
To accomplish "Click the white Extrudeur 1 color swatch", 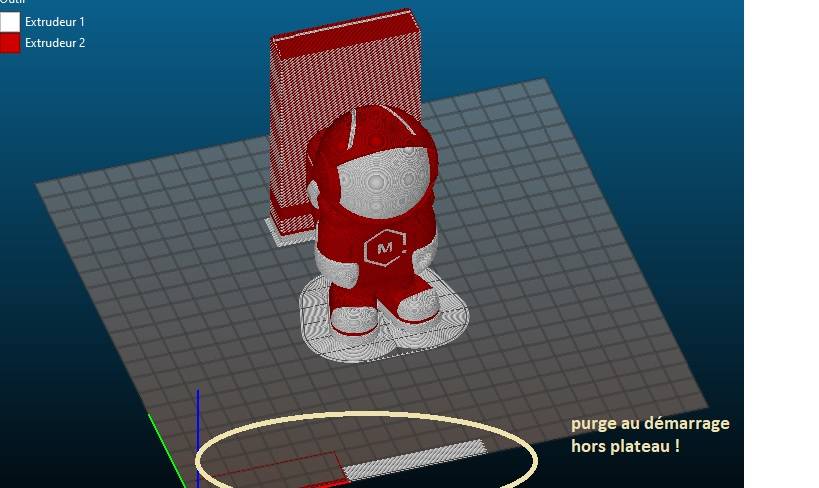I will (x=10, y=22).
